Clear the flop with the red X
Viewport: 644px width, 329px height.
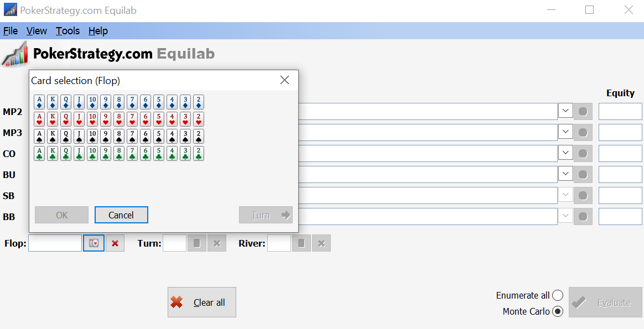[x=115, y=243]
